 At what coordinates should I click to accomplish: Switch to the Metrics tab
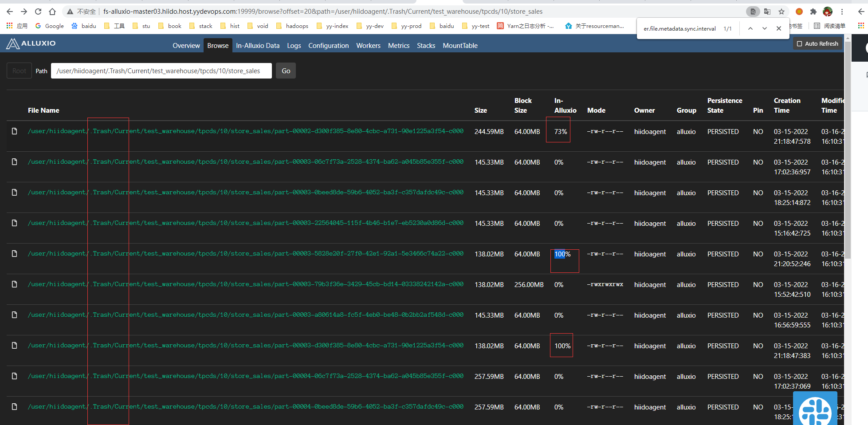[398, 45]
